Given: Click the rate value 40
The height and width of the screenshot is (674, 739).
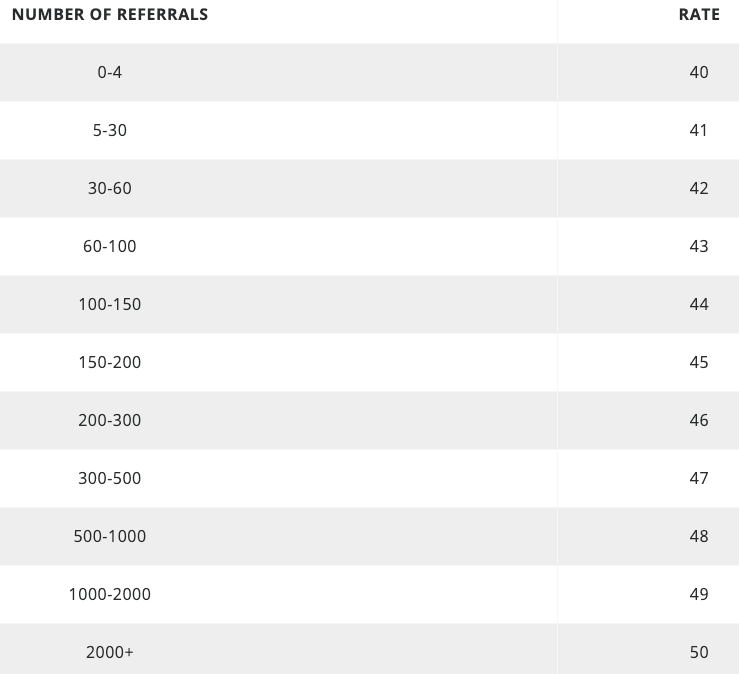Looking at the screenshot, I should pyautogui.click(x=699, y=73).
